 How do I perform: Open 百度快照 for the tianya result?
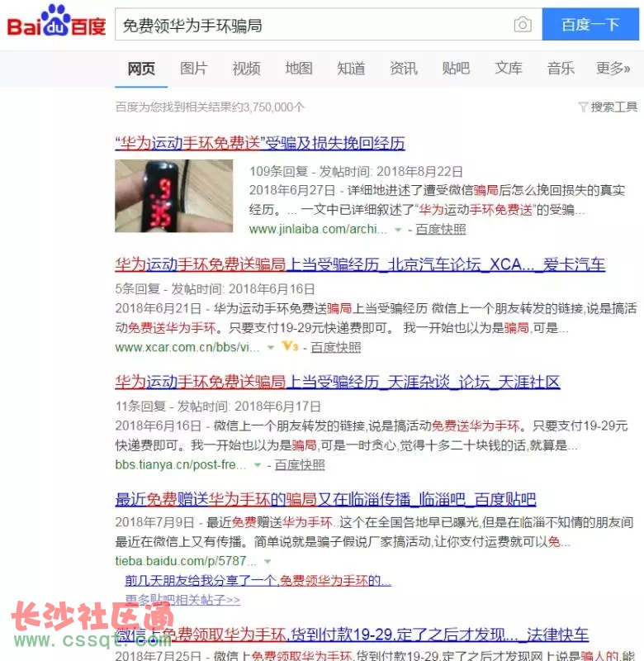(x=300, y=465)
